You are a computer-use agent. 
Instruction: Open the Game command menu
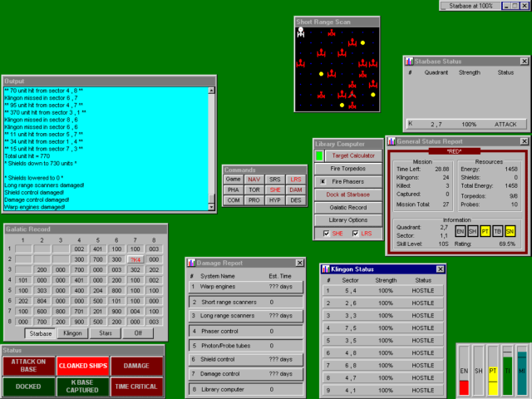[x=233, y=180]
